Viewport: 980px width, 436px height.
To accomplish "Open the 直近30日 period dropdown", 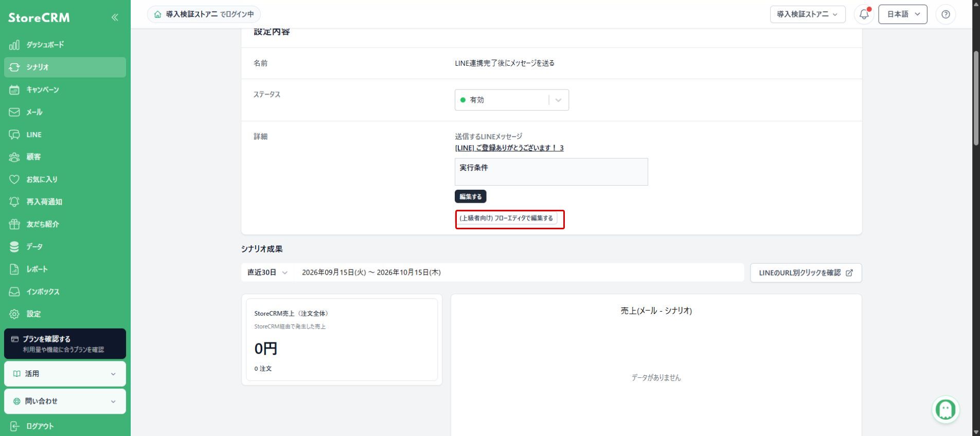I will click(268, 272).
